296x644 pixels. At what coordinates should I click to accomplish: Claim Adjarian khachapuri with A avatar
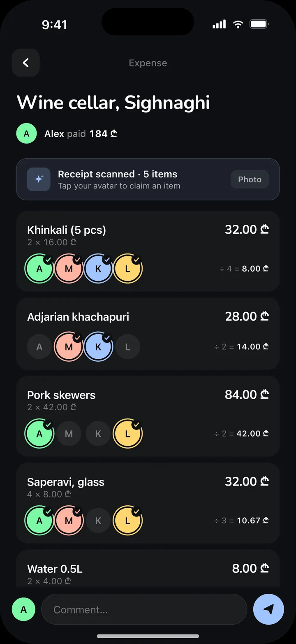[39, 347]
